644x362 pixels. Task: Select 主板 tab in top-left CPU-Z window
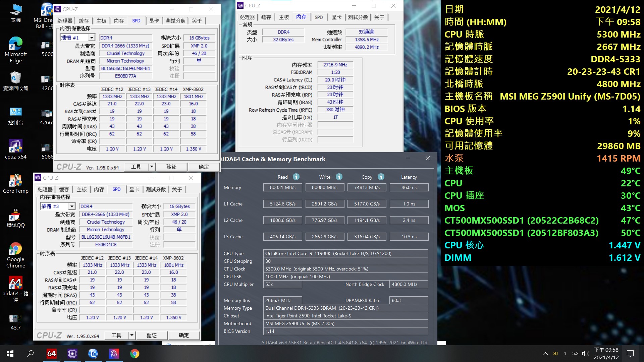pos(101,21)
